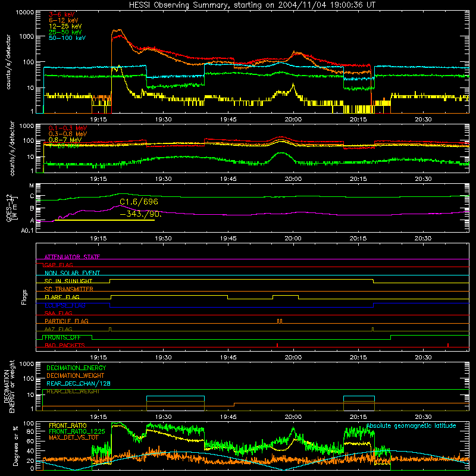476x476 pixels.
Task: Select the green 25-50 keV legend entry
Action: 65,32
